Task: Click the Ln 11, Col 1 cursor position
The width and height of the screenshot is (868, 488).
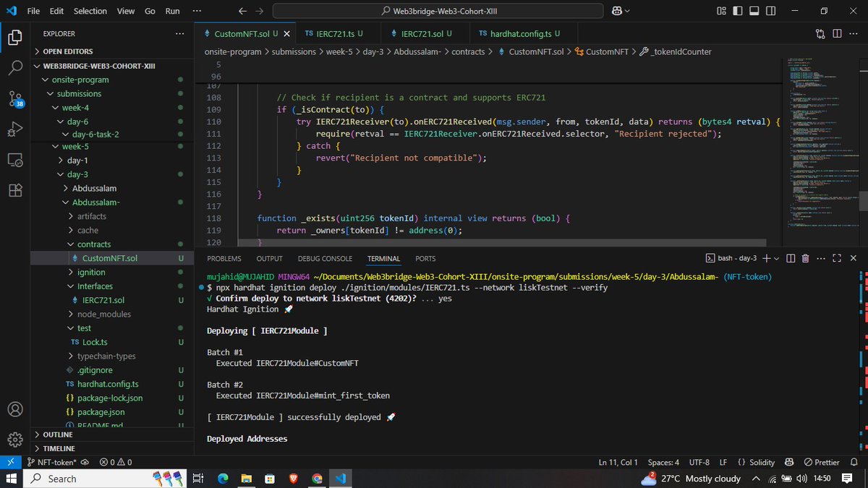Action: (x=618, y=462)
